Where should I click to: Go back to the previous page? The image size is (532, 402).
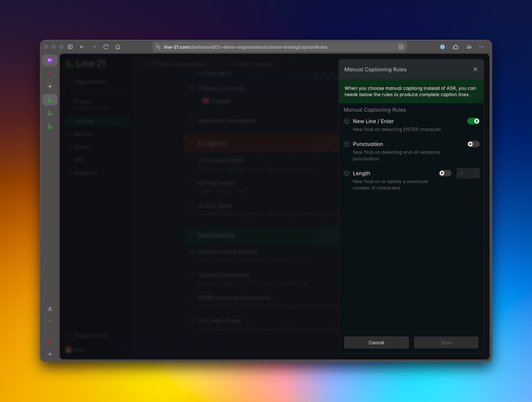(82, 47)
